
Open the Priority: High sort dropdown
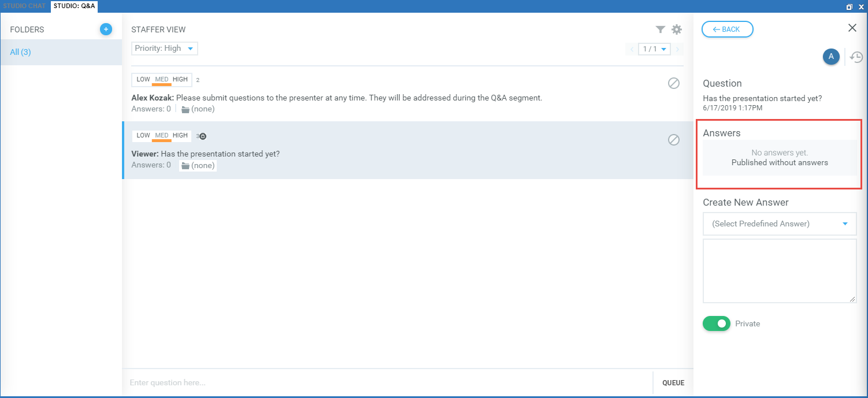(165, 49)
